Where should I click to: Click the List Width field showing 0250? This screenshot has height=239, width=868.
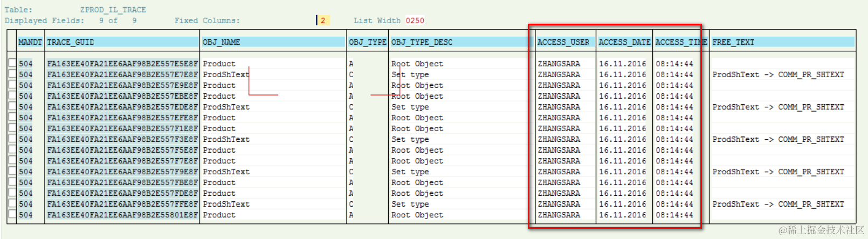coord(415,21)
